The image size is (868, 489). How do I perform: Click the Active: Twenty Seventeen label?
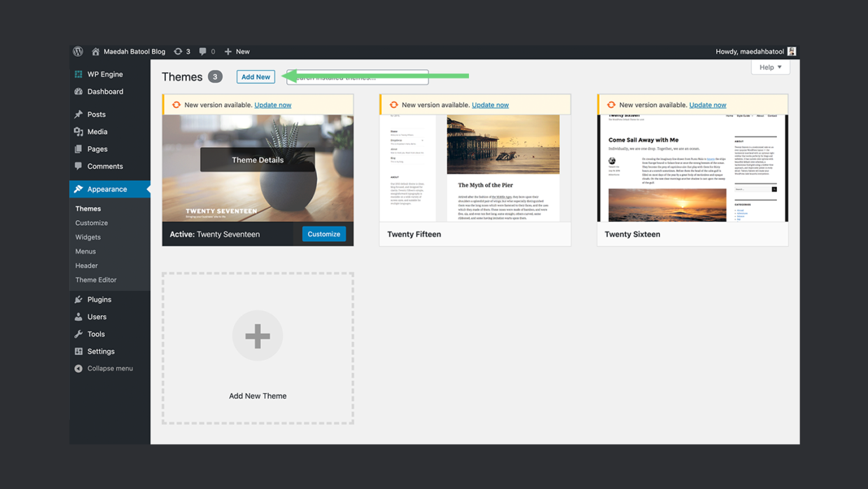[215, 234]
